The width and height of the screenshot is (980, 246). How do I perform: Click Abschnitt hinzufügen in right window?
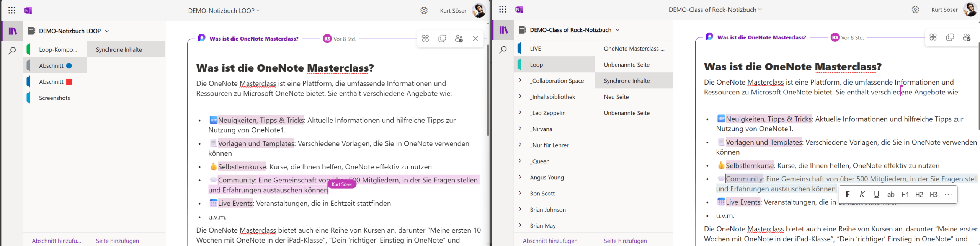coord(550,241)
